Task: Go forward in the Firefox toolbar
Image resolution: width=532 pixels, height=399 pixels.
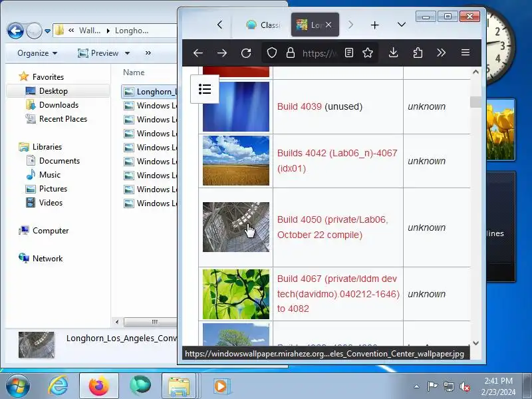Action: (x=222, y=53)
